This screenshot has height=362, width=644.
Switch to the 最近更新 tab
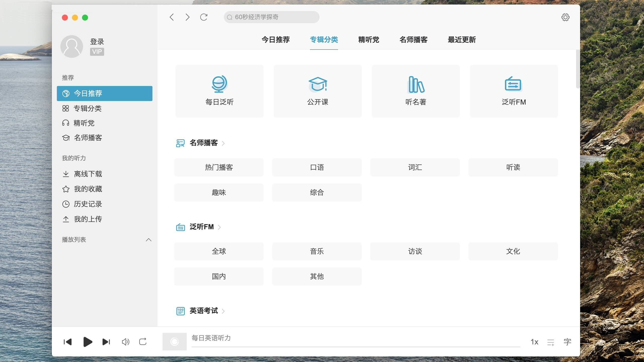462,40
